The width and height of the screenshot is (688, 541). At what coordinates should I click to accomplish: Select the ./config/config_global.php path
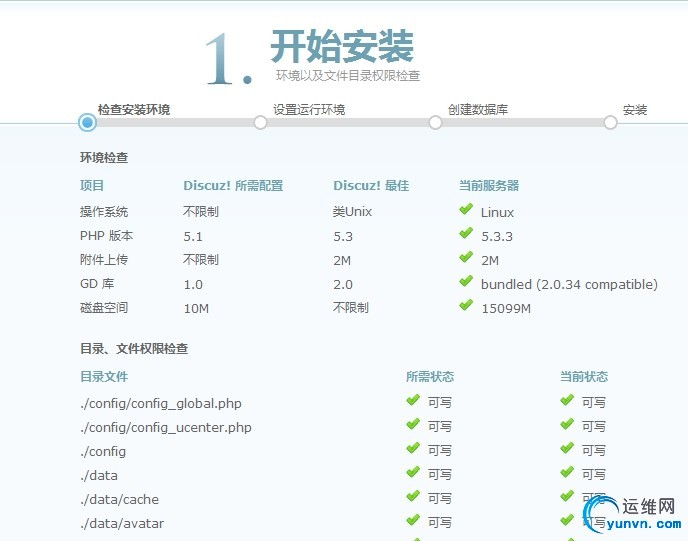[x=161, y=404]
